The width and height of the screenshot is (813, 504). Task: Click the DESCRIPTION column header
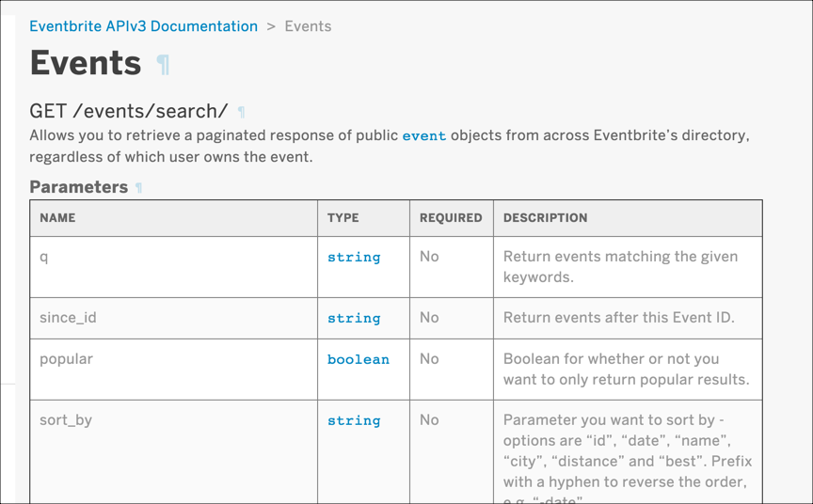click(545, 217)
